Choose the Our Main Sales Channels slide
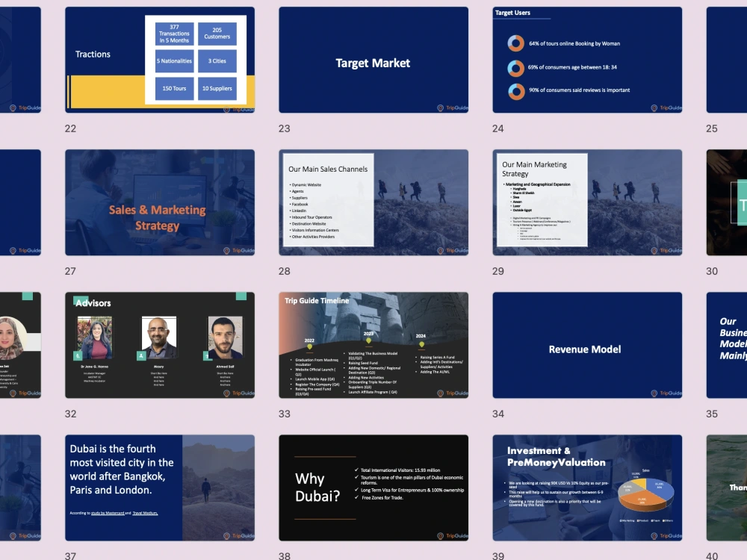This screenshot has height=560, width=747. pos(373,202)
